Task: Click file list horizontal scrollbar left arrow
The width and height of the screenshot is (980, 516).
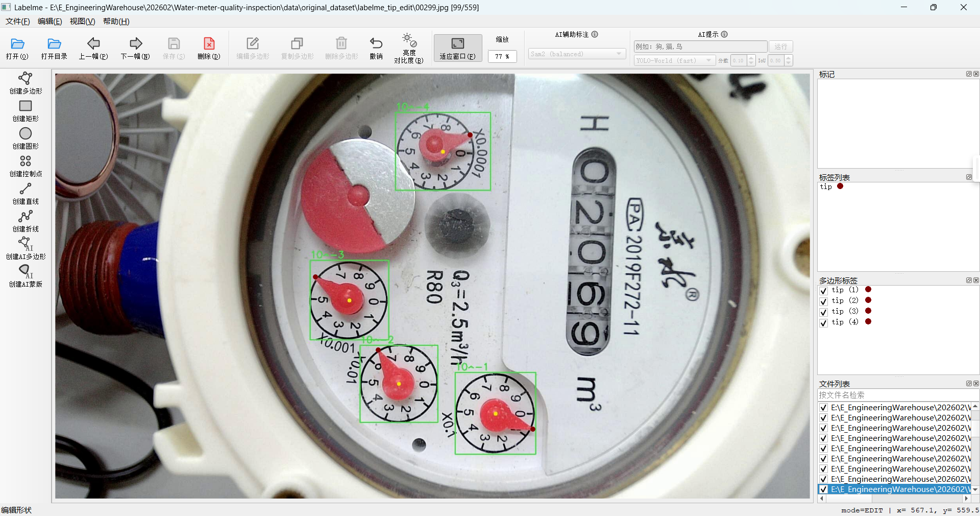Action: pos(821,498)
